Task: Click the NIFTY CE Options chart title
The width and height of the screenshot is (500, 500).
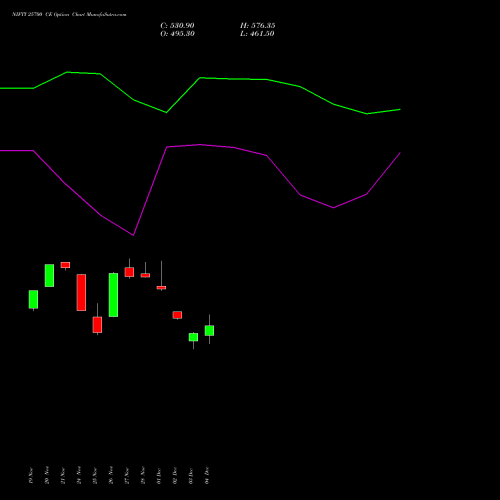Action: coord(69,15)
